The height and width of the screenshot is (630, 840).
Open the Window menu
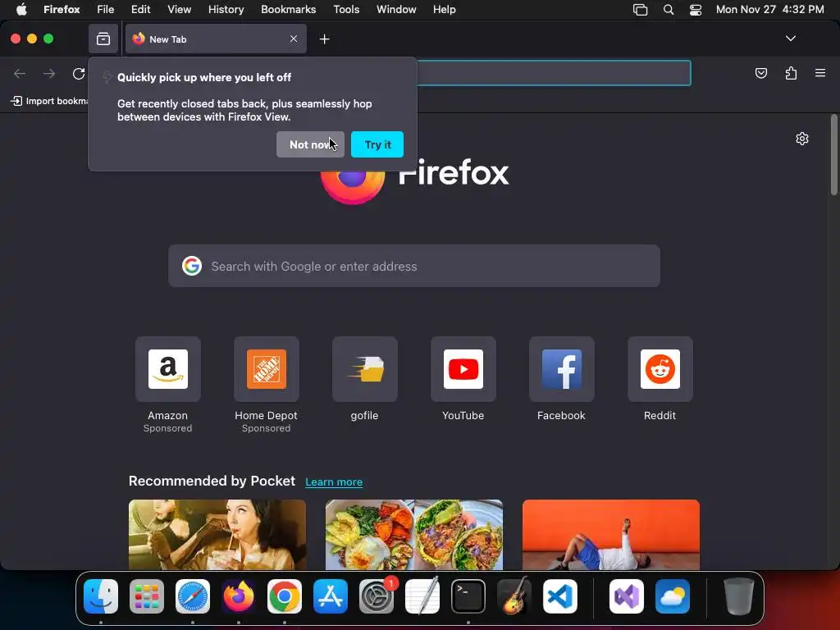[x=396, y=9]
